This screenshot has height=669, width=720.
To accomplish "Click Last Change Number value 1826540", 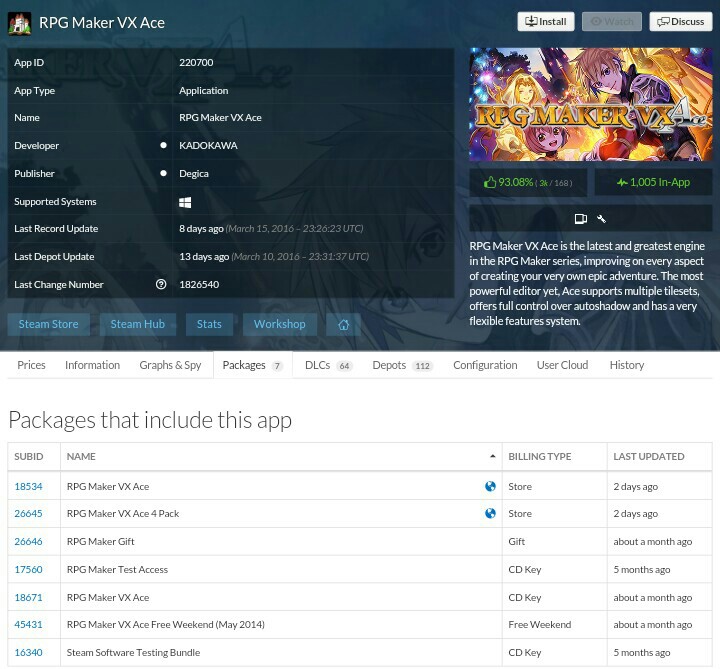I will click(x=199, y=284).
